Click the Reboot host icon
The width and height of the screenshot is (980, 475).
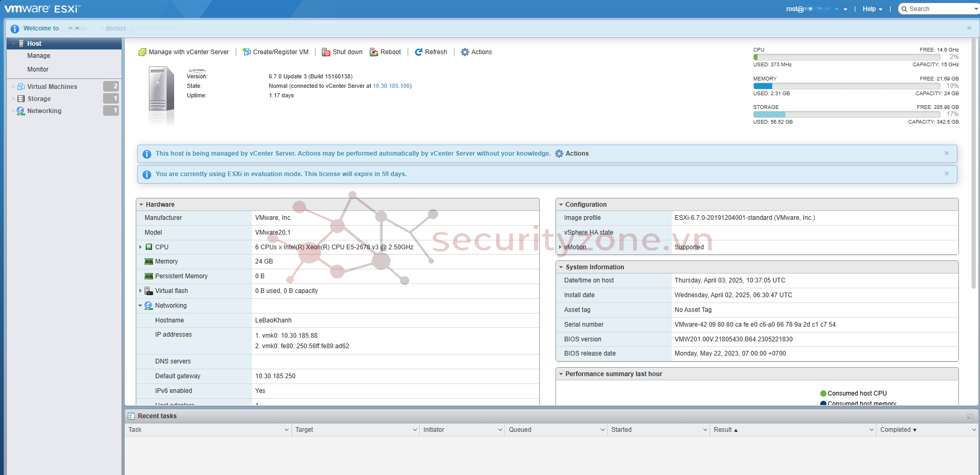pyautogui.click(x=374, y=52)
